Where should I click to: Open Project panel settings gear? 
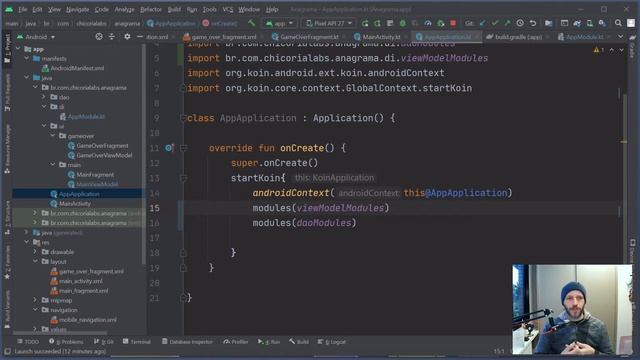coord(127,37)
